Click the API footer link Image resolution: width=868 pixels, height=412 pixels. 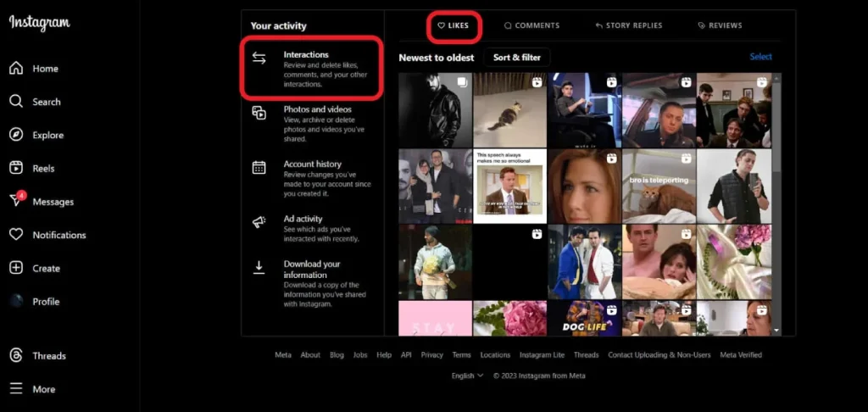(406, 355)
